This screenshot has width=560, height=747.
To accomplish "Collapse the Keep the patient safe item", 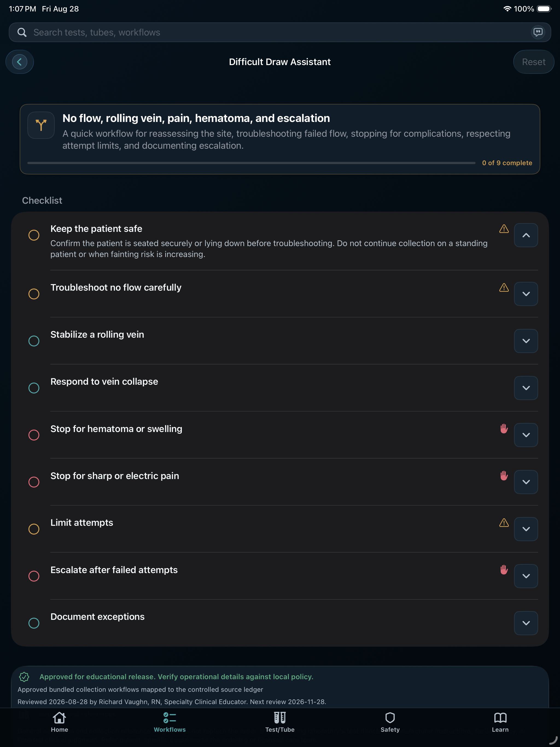I will pyautogui.click(x=526, y=235).
